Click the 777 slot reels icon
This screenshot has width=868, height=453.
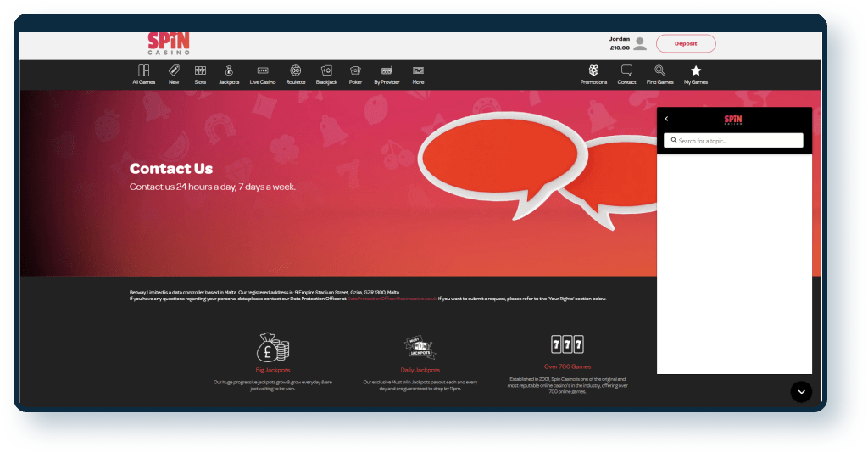[567, 344]
